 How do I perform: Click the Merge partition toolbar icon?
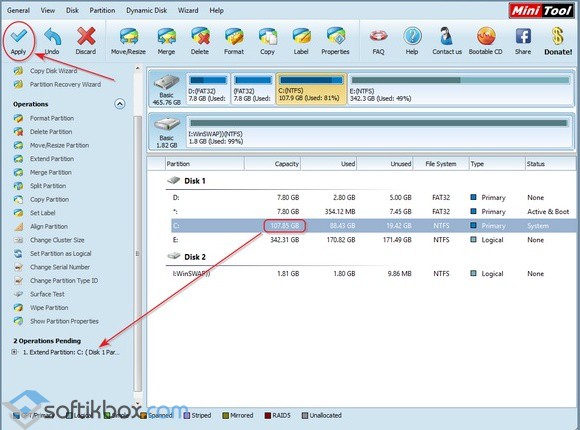166,41
